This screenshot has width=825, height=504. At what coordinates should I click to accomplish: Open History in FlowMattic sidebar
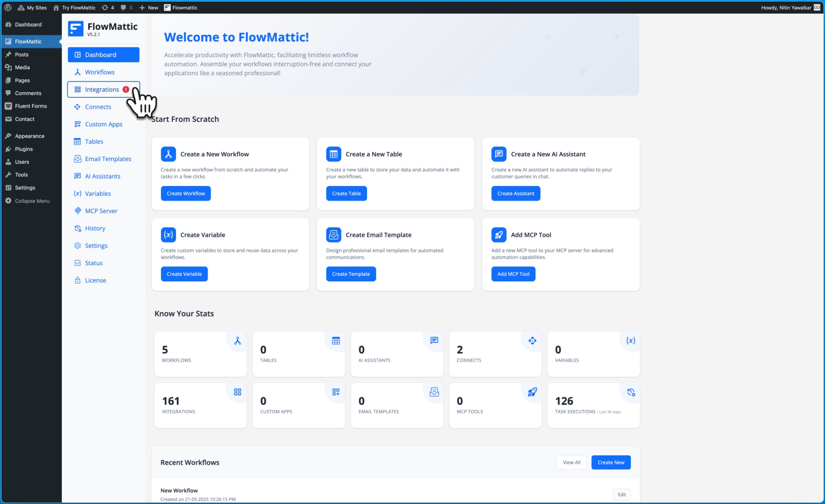click(104, 228)
